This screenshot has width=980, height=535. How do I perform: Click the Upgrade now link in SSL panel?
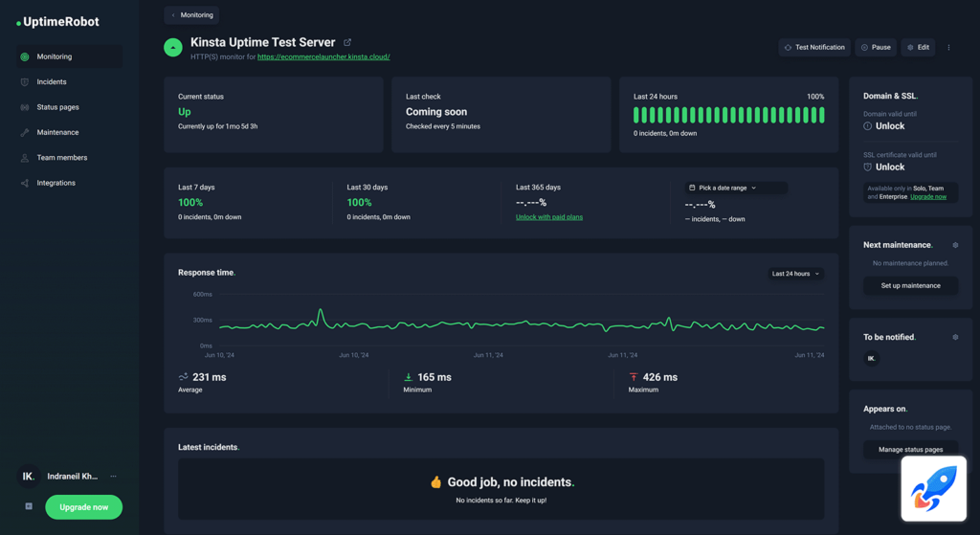click(928, 197)
